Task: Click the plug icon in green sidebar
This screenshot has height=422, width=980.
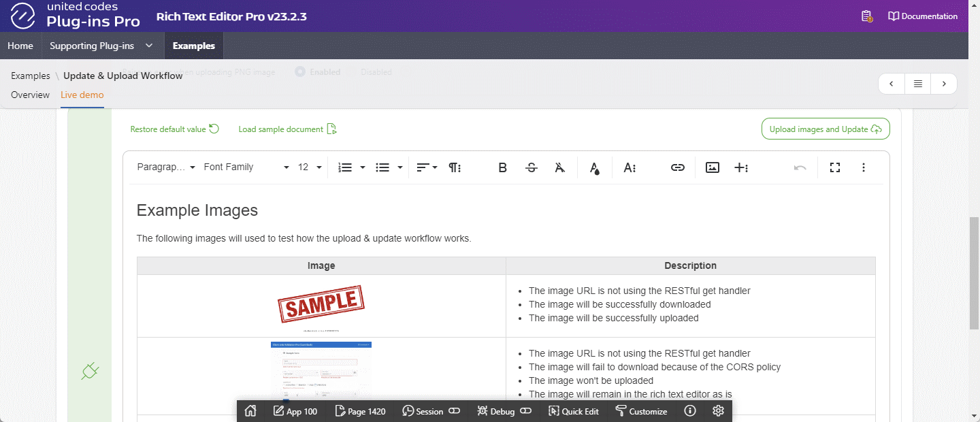Action: click(x=91, y=371)
